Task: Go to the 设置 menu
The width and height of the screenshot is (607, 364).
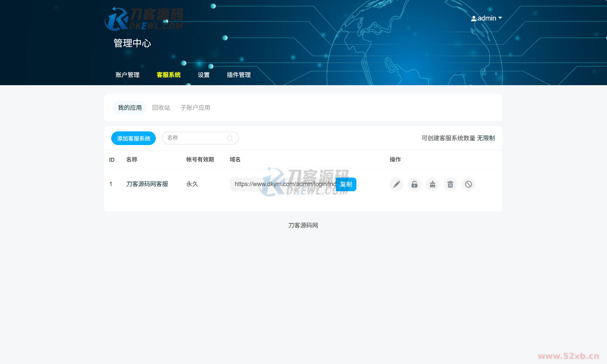Action: (204, 75)
